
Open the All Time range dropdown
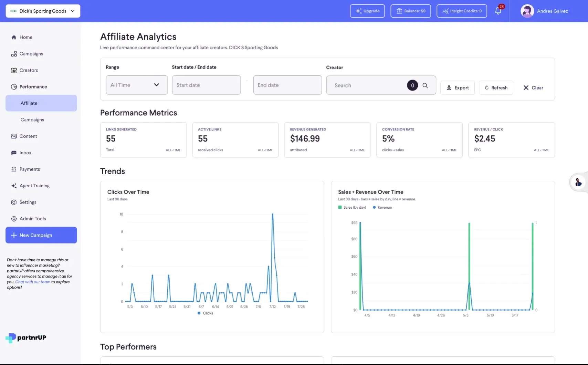click(137, 85)
